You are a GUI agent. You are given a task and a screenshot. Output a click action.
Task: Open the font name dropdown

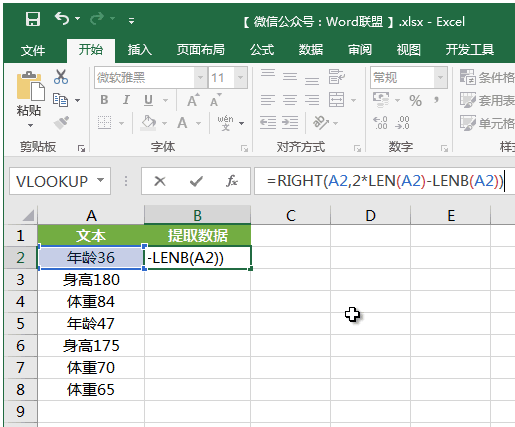point(200,78)
